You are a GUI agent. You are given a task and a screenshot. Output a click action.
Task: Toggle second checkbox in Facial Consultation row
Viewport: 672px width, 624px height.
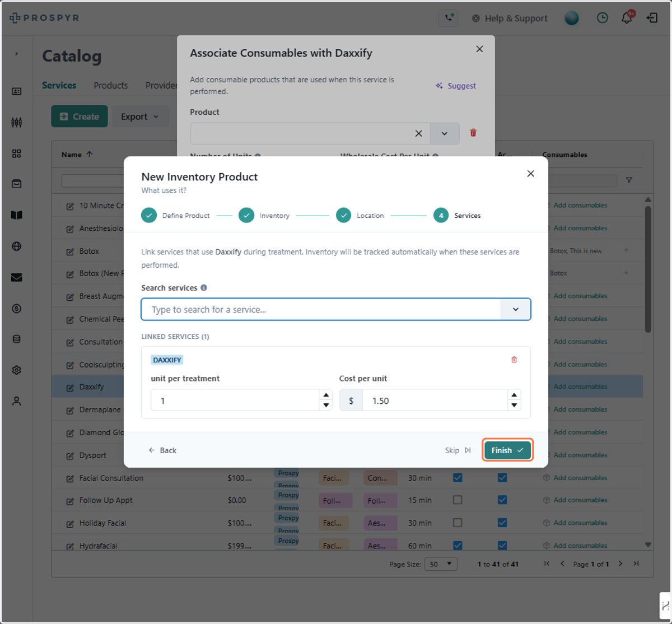coord(502,477)
